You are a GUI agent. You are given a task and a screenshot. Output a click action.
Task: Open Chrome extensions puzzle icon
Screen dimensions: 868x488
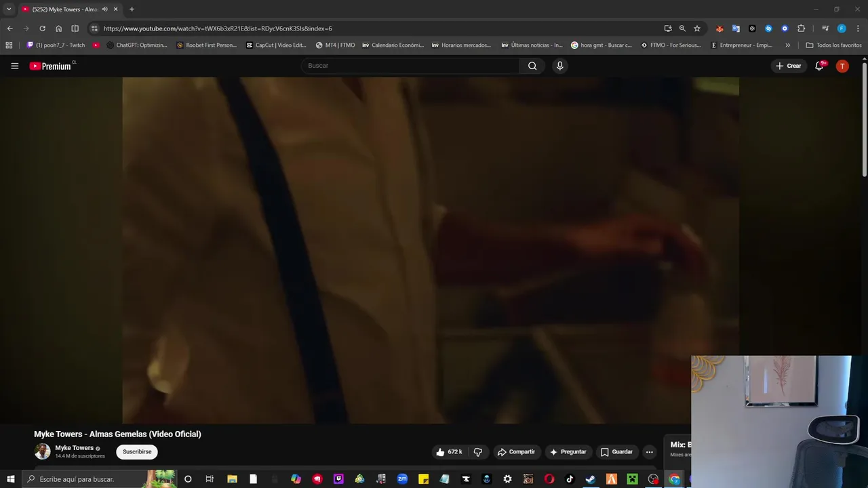click(x=801, y=28)
